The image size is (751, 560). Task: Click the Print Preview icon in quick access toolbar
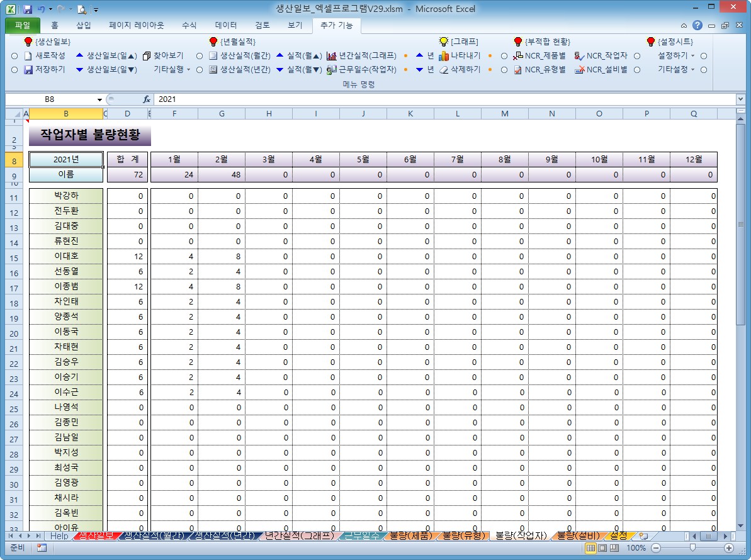[x=82, y=9]
